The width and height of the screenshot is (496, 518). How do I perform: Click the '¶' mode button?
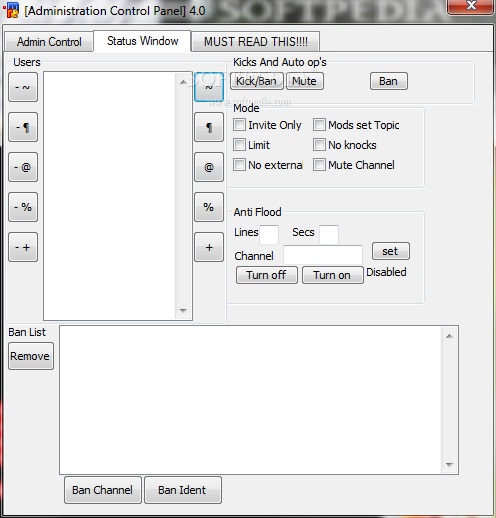[209, 127]
